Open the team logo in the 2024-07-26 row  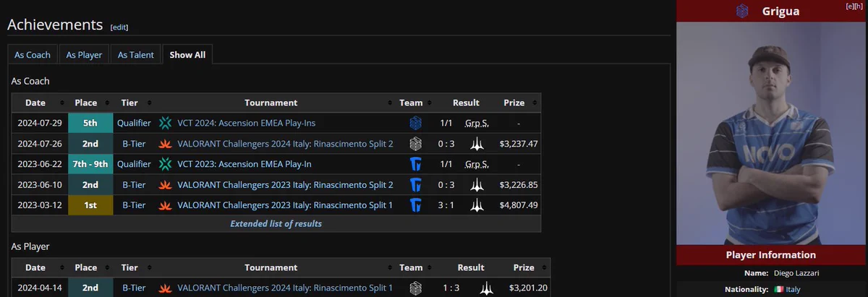coord(415,144)
